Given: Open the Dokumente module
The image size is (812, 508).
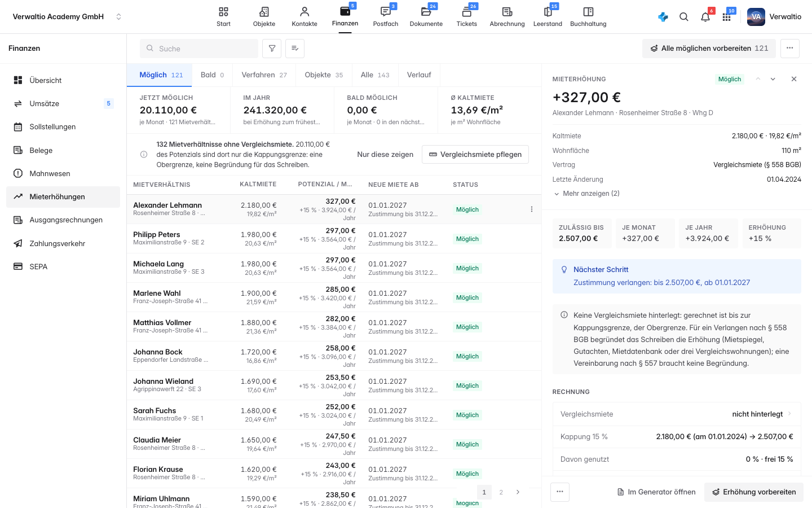Looking at the screenshot, I should coord(426,17).
